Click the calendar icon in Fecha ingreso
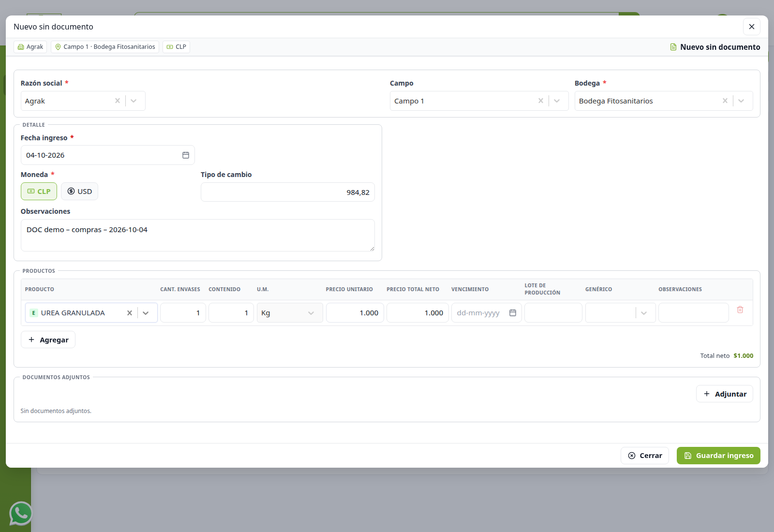This screenshot has height=532, width=774. [x=186, y=155]
